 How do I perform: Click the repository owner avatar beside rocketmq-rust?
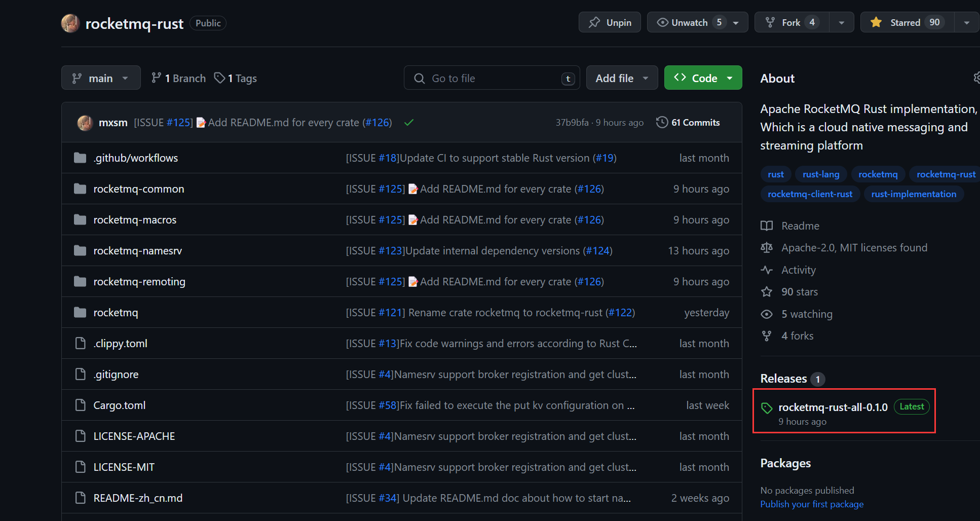click(x=70, y=23)
